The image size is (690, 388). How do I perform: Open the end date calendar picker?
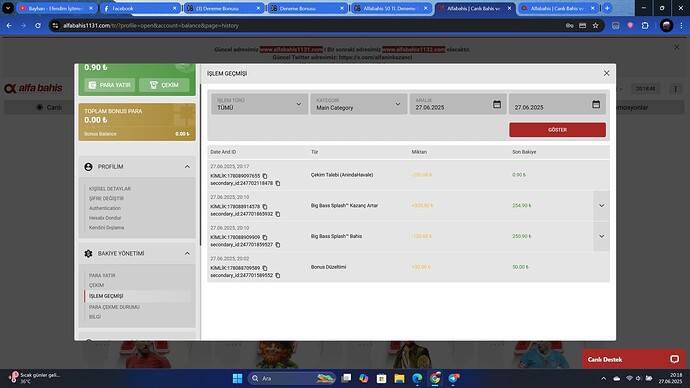click(x=596, y=104)
